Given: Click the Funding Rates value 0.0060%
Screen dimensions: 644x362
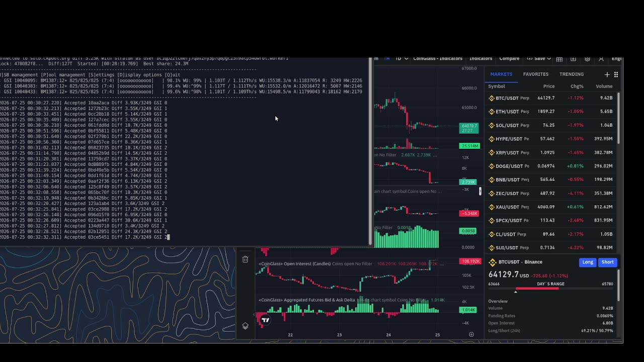Looking at the screenshot, I should coord(605,316).
